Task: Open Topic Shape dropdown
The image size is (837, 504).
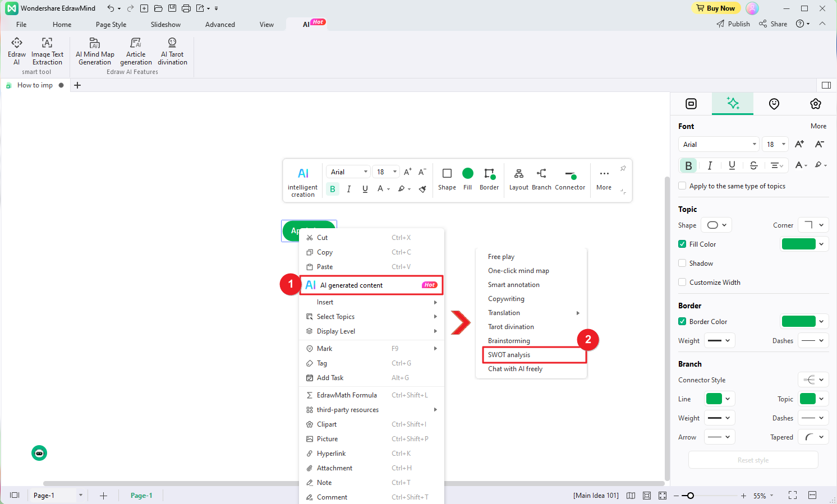Action: [x=716, y=225]
